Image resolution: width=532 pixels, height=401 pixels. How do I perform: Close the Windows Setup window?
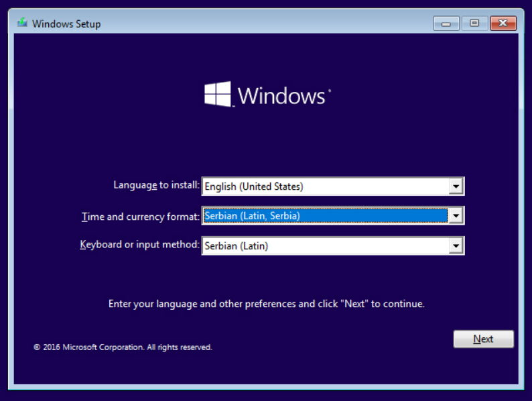[503, 23]
